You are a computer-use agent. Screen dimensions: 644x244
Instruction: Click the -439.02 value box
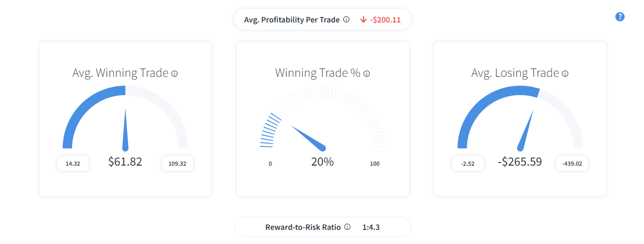[572, 164]
